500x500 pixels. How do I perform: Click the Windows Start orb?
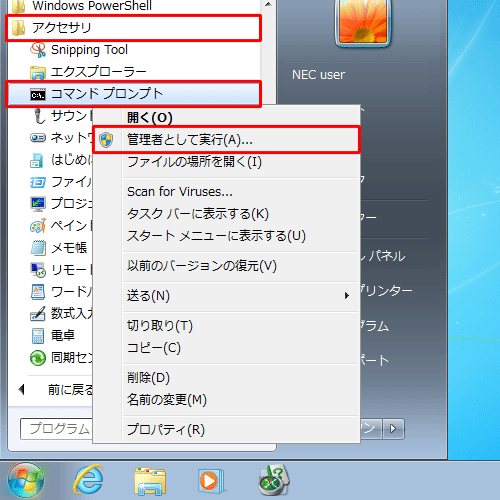tap(26, 480)
